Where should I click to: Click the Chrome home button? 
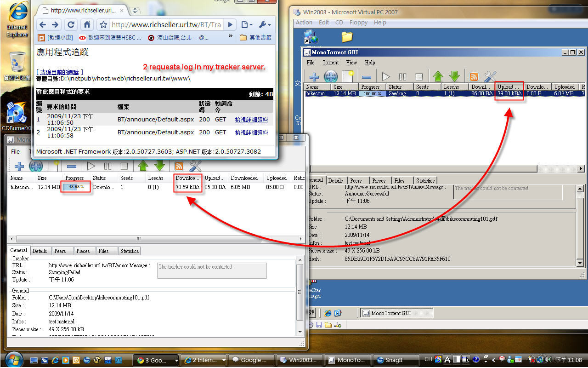[87, 25]
